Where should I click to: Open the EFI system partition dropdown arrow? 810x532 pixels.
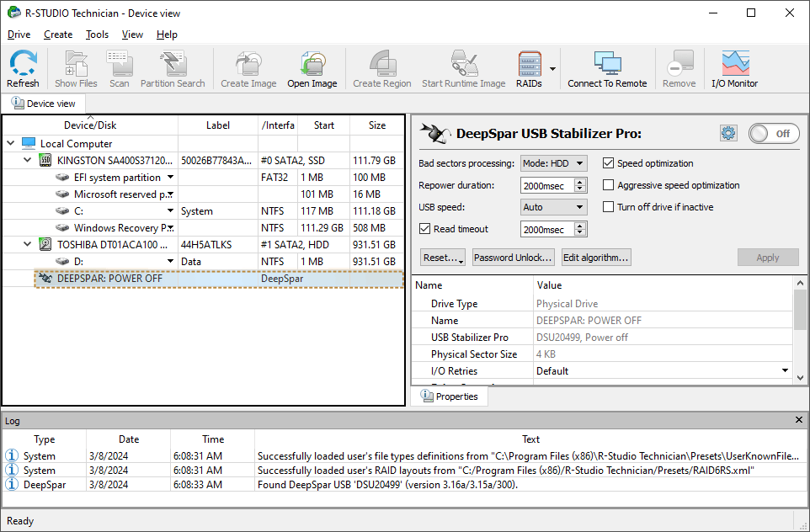(x=170, y=177)
